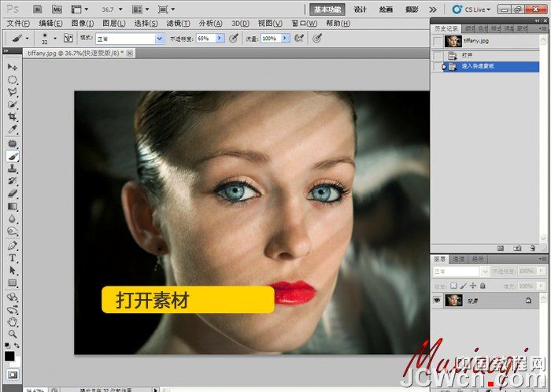Launch Mini Bridge with Mb icon
The image size is (551, 392).
point(57,9)
